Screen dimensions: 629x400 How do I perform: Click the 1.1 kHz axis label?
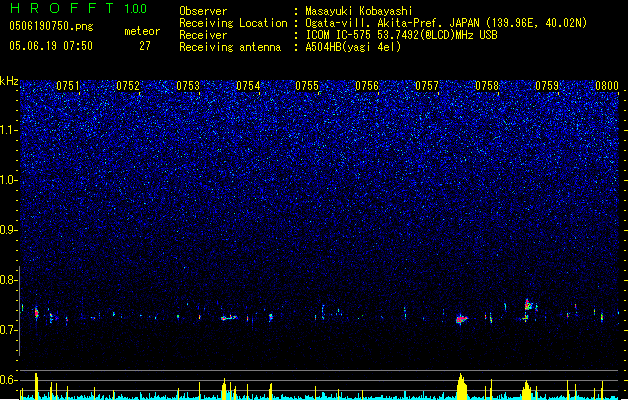tap(9, 130)
